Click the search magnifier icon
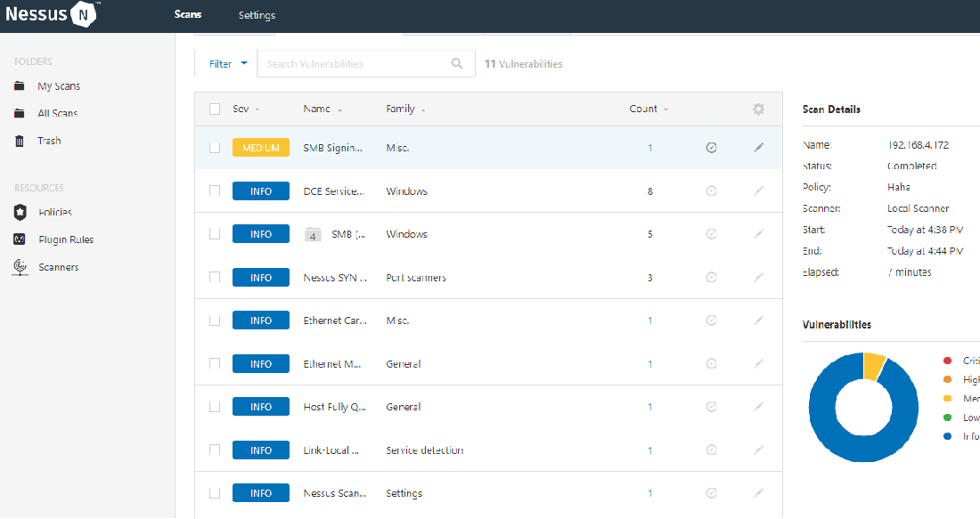The height and width of the screenshot is (519, 980). click(457, 64)
